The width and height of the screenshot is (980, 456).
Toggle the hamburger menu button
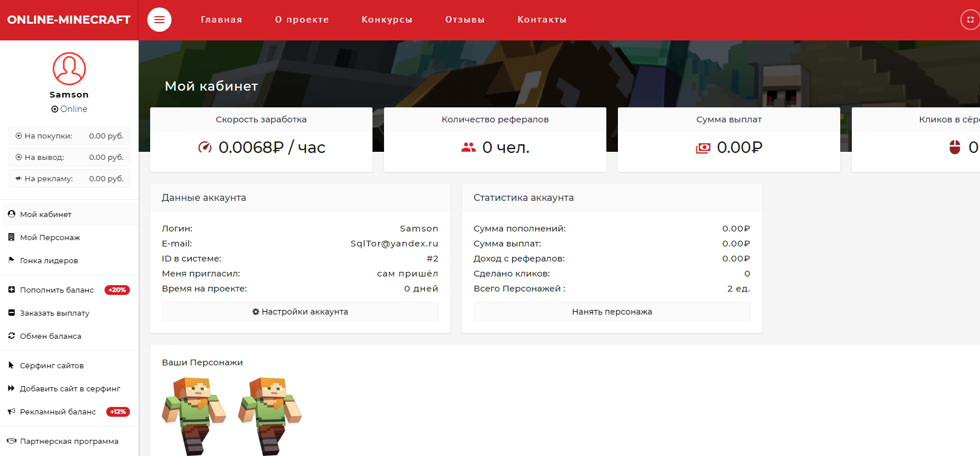coord(159,20)
